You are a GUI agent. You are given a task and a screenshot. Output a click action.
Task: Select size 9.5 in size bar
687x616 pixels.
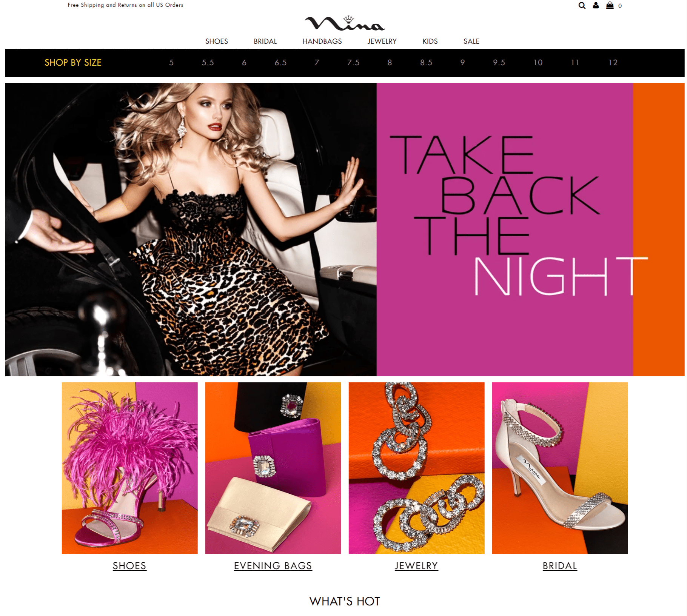pyautogui.click(x=499, y=63)
